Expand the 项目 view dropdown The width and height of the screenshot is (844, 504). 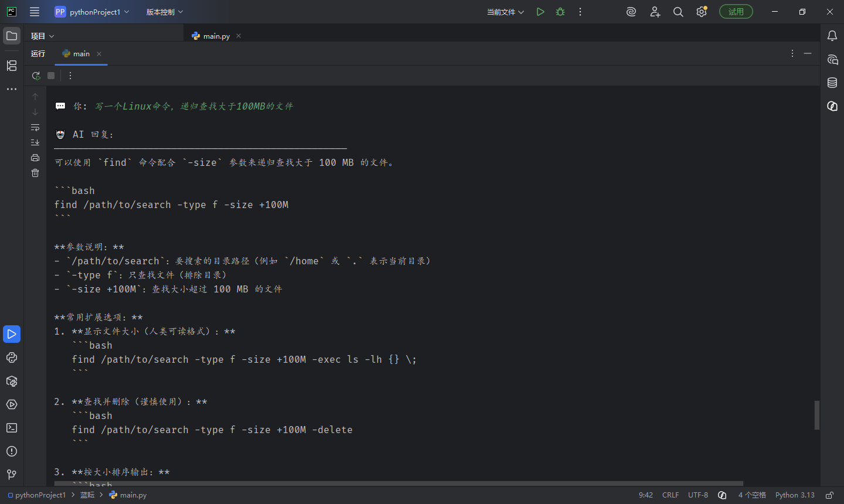(x=42, y=36)
